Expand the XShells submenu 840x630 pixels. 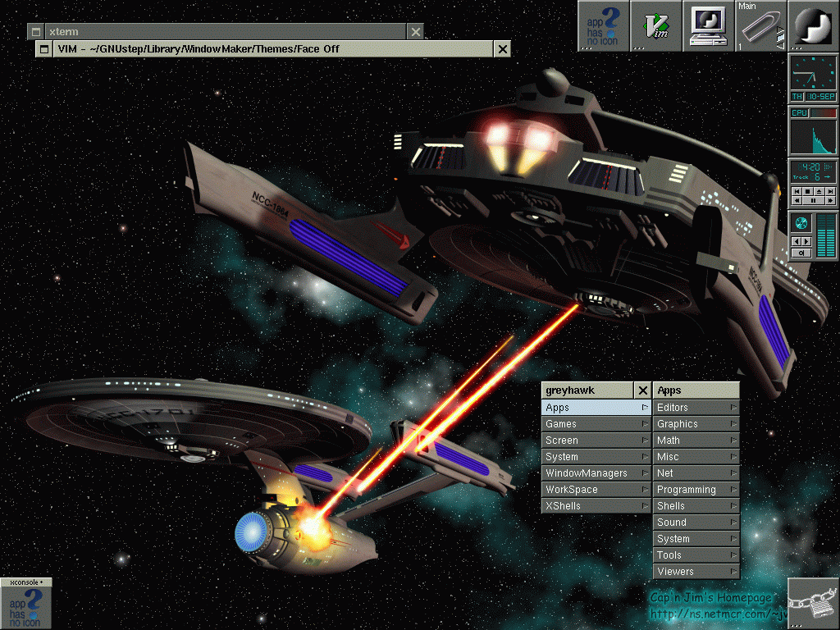[597, 506]
